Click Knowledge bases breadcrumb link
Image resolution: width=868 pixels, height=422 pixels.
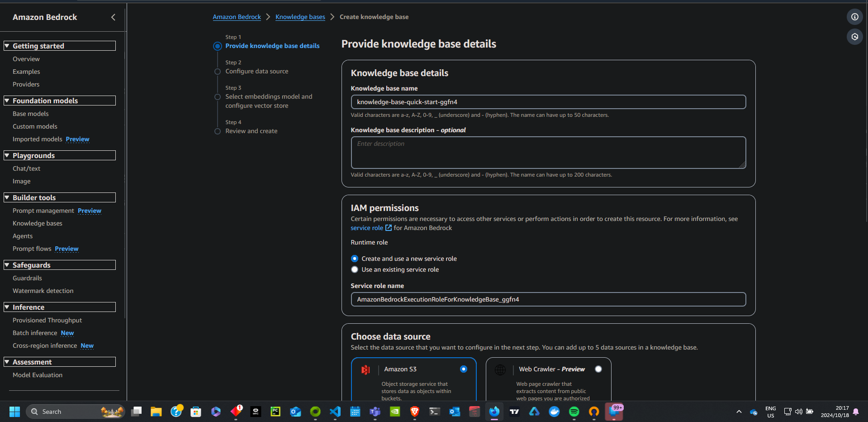300,17
